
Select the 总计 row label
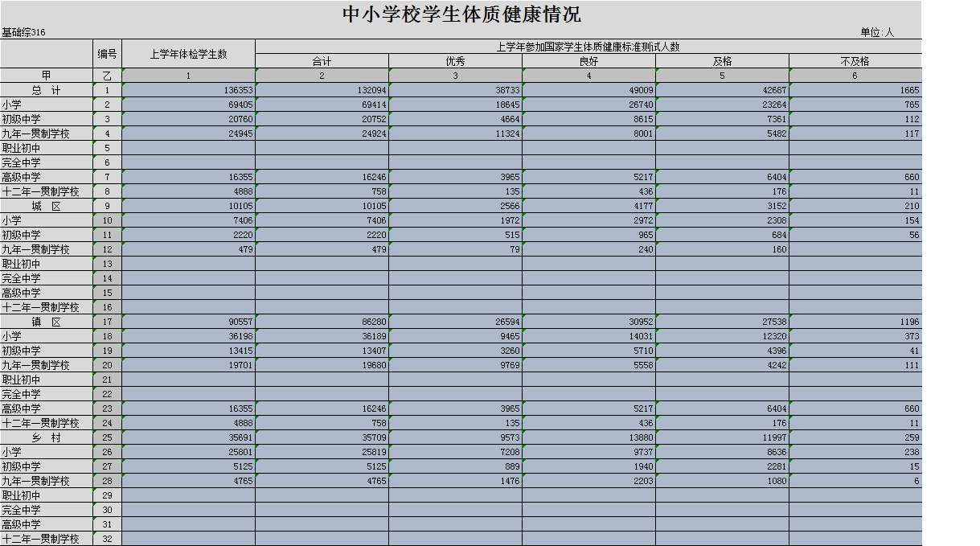[47, 90]
